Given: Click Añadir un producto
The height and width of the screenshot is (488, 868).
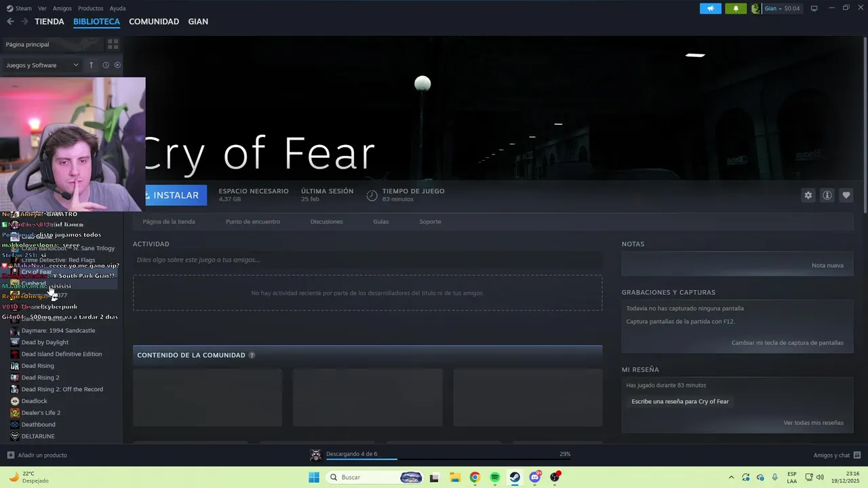Looking at the screenshot, I should pyautogui.click(x=37, y=455).
